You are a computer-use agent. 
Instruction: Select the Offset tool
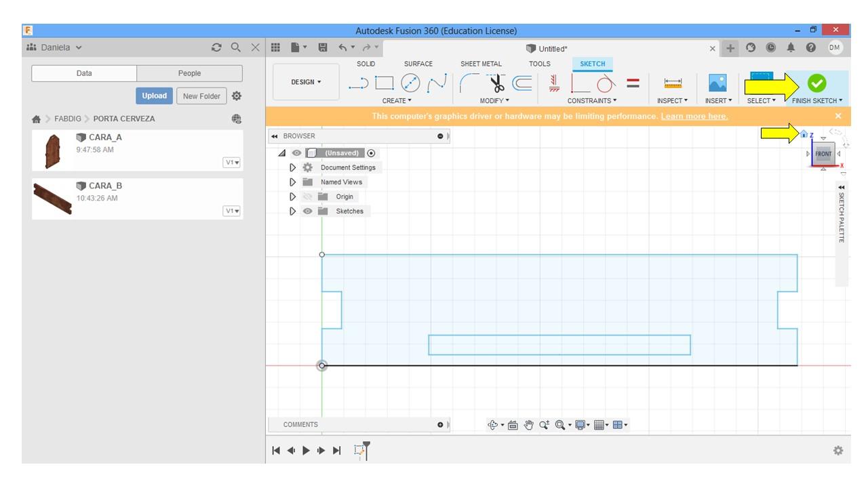click(x=521, y=83)
